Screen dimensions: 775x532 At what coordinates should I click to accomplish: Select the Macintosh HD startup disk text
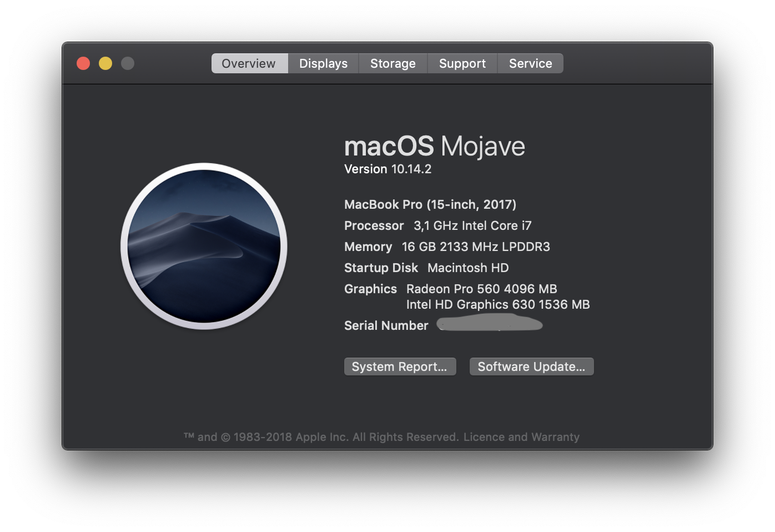pos(468,268)
